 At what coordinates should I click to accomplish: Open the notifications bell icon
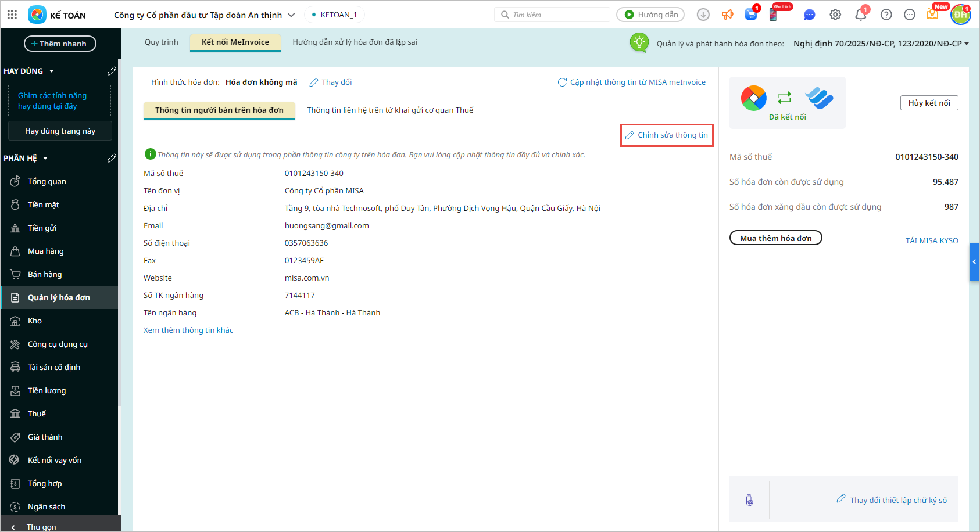[861, 15]
